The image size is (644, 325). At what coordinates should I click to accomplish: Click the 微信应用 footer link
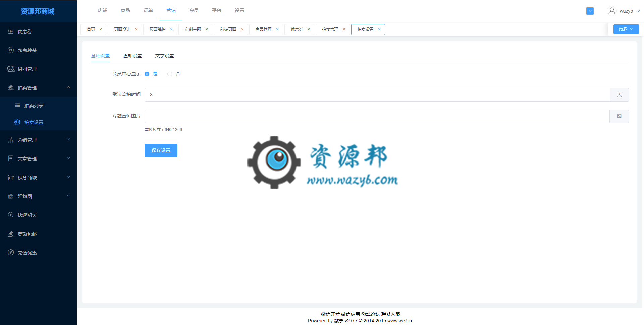[x=351, y=314]
